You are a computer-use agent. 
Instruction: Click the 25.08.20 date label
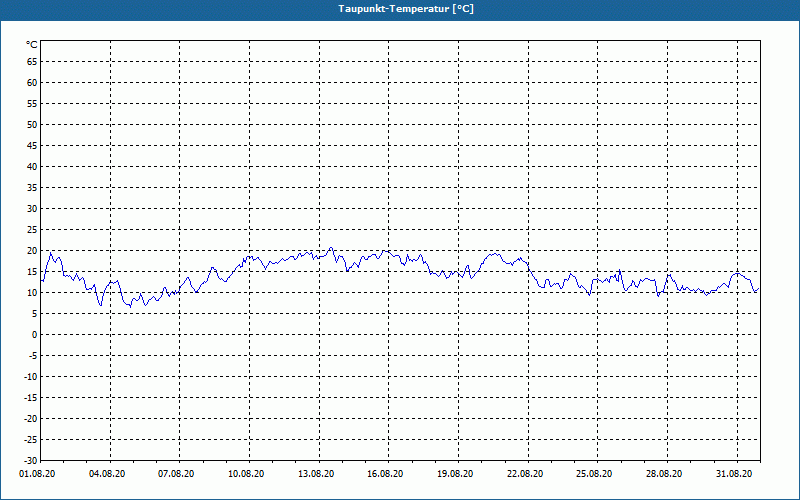(594, 474)
